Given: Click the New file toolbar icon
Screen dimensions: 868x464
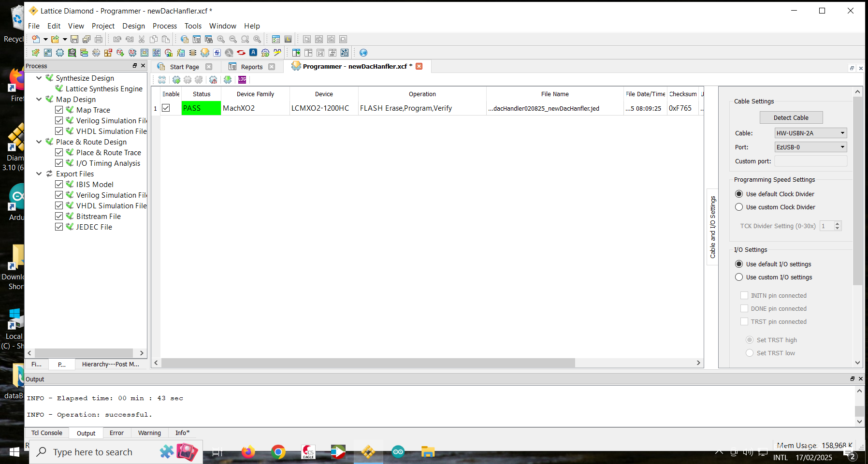Looking at the screenshot, I should 36,39.
